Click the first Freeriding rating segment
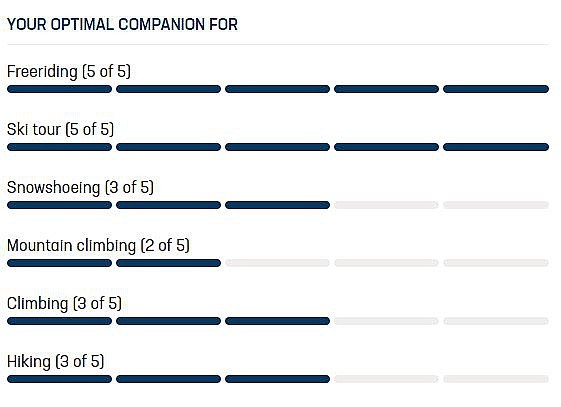This screenshot has height=407, width=561. [59, 89]
